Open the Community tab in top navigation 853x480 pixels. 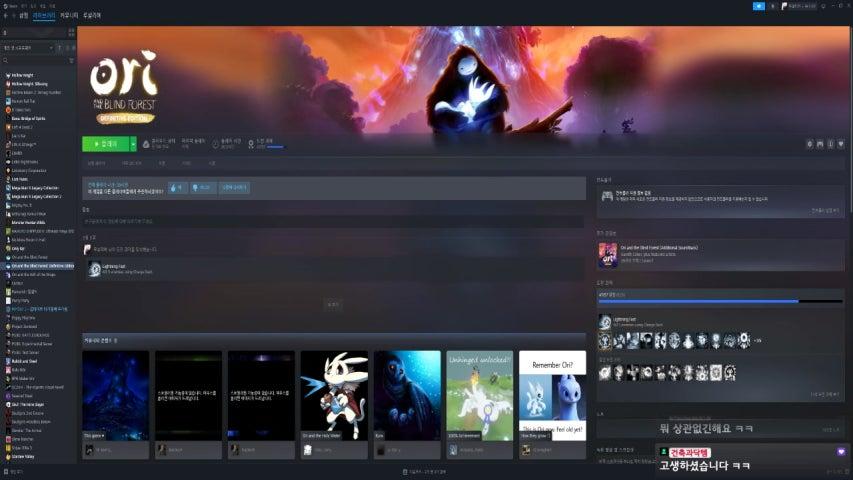click(x=69, y=16)
